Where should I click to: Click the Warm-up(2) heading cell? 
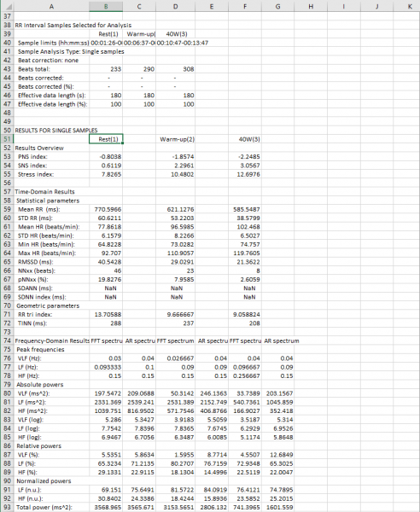175,139
